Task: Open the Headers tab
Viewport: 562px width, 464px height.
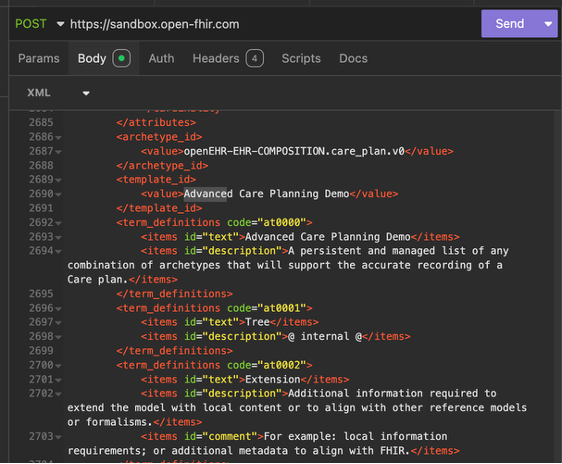Action: pyautogui.click(x=228, y=58)
